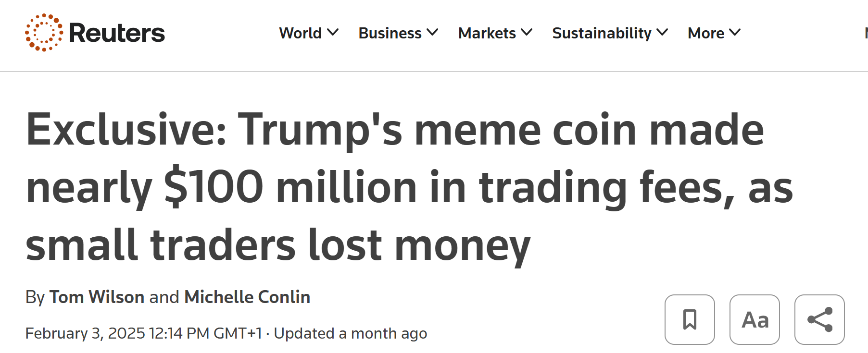868x353 pixels.
Task: Click the share article icon
Action: tap(819, 319)
